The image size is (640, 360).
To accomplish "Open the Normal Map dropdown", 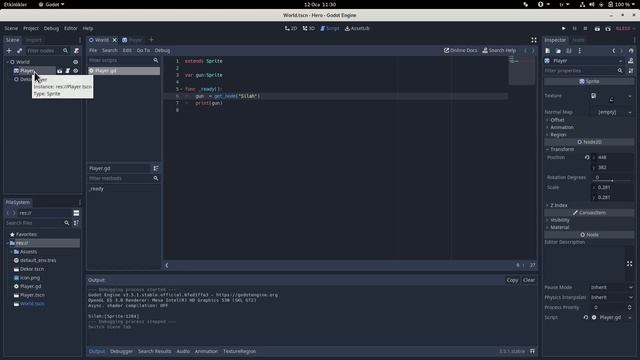I will pos(630,112).
